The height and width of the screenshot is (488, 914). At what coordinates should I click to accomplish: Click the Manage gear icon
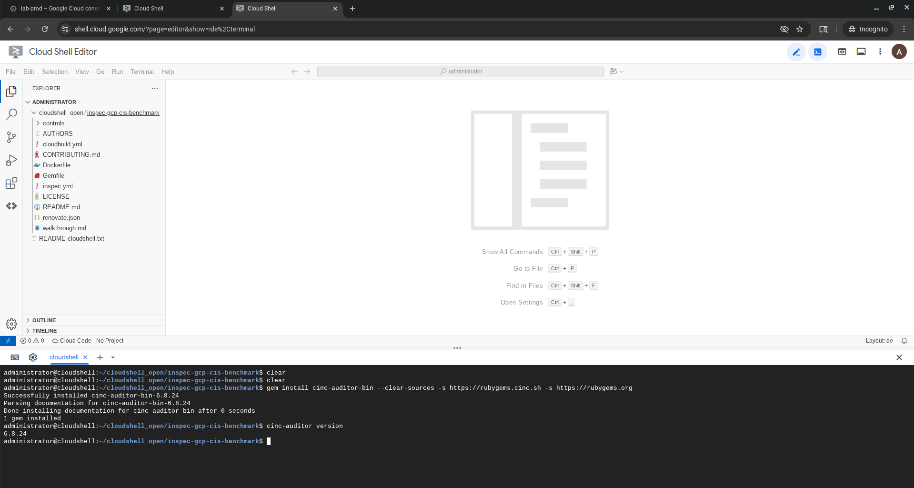[12, 323]
